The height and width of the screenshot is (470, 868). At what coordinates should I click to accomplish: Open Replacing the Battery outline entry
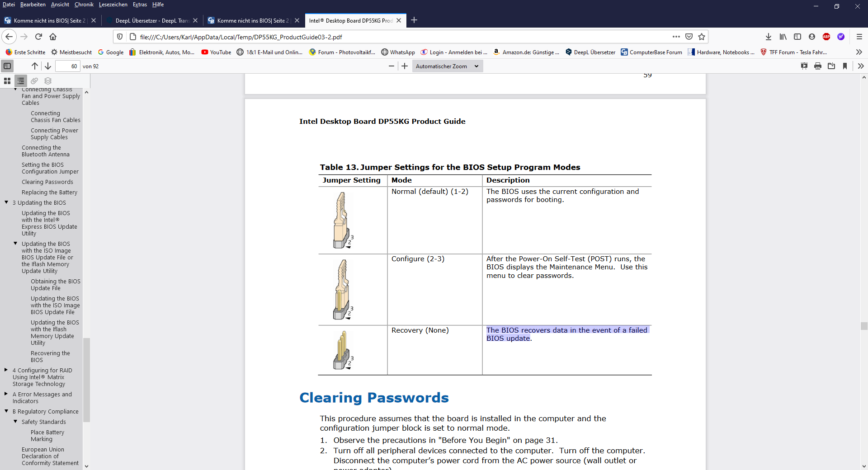(50, 193)
